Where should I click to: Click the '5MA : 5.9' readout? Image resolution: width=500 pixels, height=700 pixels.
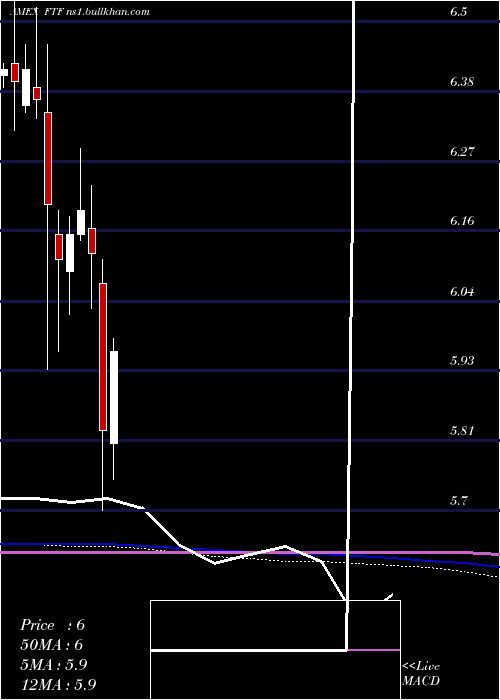[x=54, y=665]
